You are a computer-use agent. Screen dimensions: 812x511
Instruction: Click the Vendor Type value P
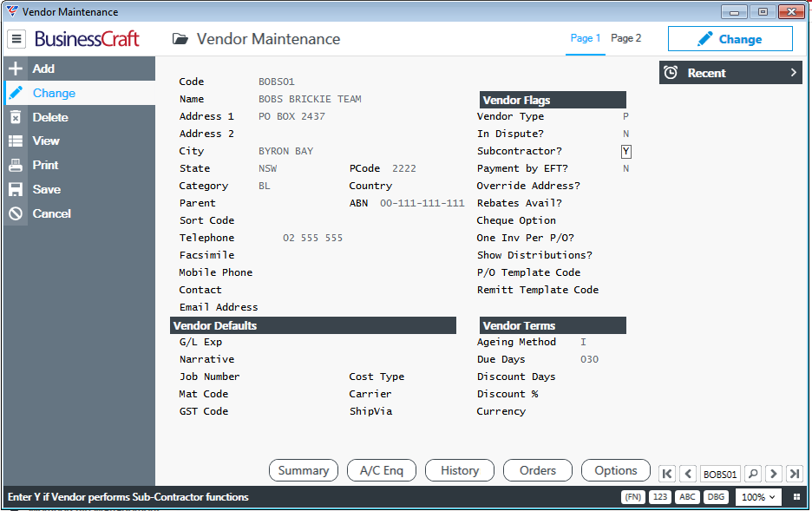coord(625,116)
